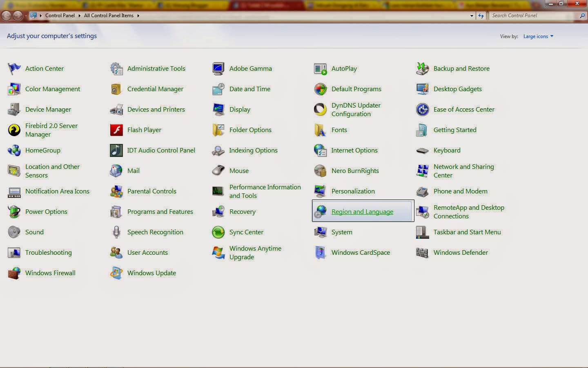This screenshot has height=368, width=588.
Task: Open the Windows CardSpace icon
Action: [321, 253]
